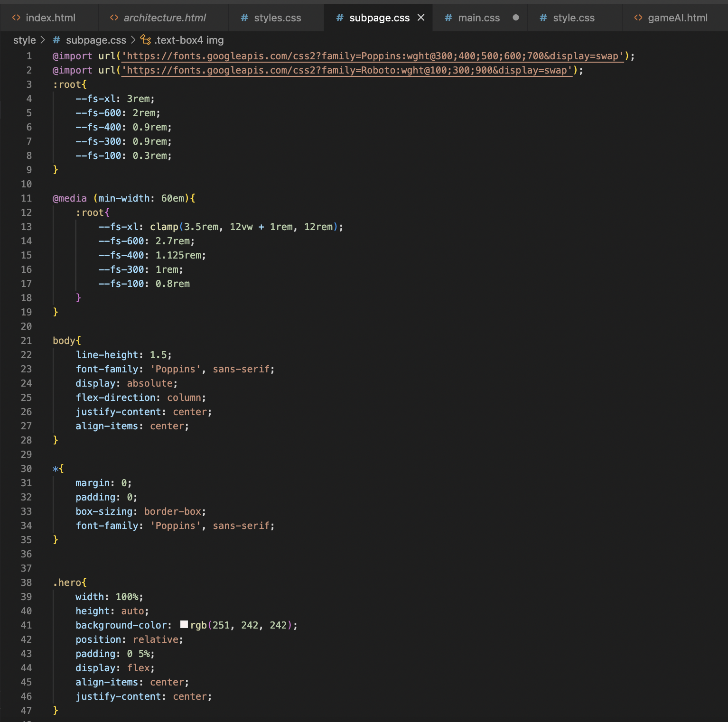Click the 'flex-direction' property
Viewport: 728px width, 722px height.
(x=115, y=398)
